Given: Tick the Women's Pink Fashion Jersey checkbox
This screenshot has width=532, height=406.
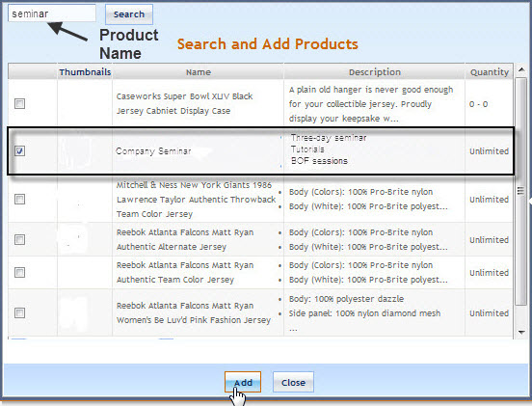Looking at the screenshot, I should pyautogui.click(x=19, y=312).
